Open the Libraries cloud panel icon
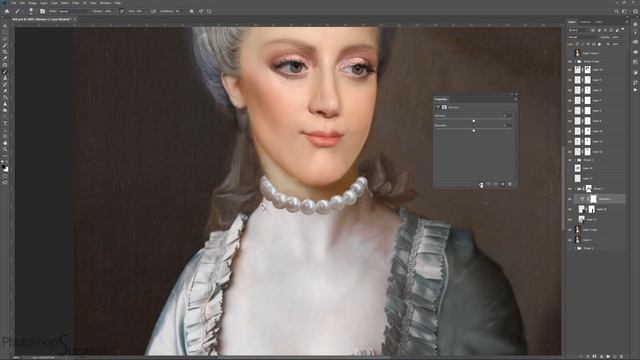Screen dimensions: 640x360 [x=636, y=51]
